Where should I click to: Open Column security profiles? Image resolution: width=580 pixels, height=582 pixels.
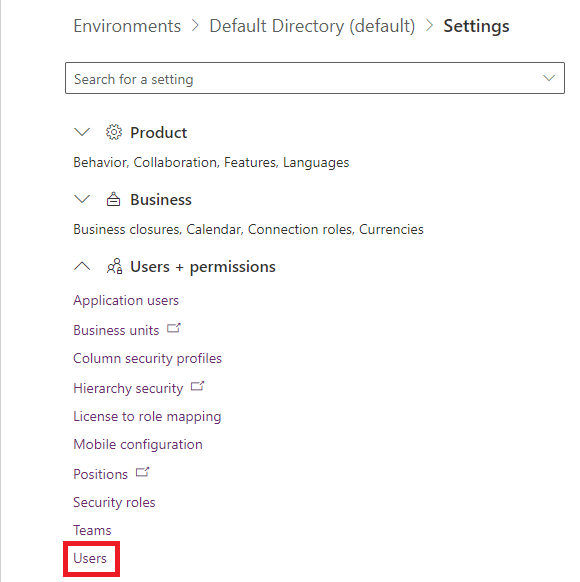point(147,359)
